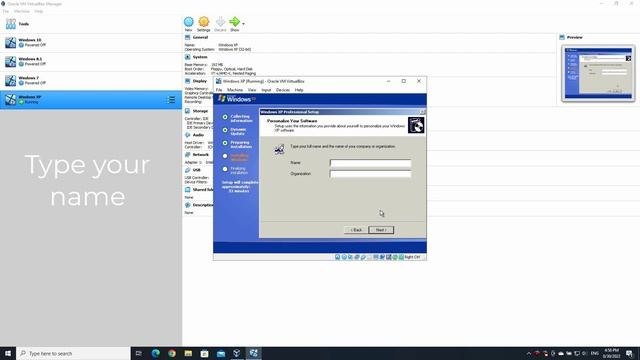Click the Back button in XP Setup
This screenshot has width=640, height=360.
356,230
